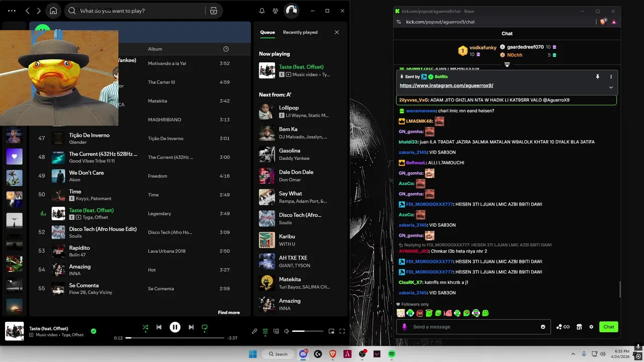
Task: Play 'Karibu' from the queue
Action: pos(300,240)
